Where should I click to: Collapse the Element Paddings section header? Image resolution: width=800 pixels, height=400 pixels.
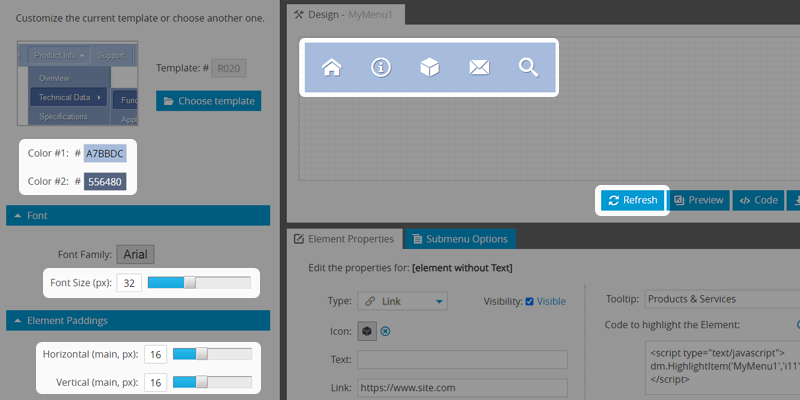click(138, 320)
